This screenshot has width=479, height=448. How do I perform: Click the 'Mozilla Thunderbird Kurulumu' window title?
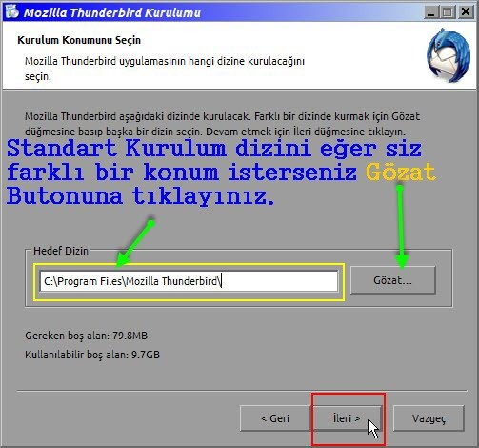(112, 12)
